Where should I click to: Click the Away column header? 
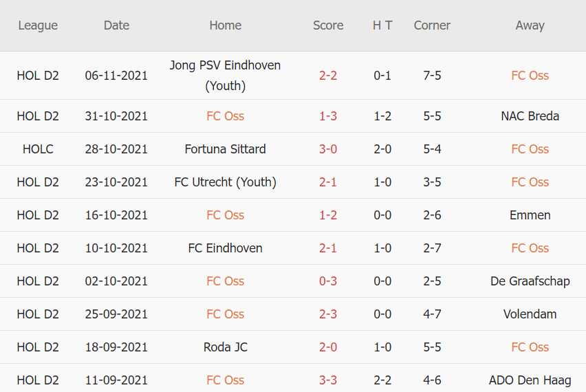pos(530,25)
